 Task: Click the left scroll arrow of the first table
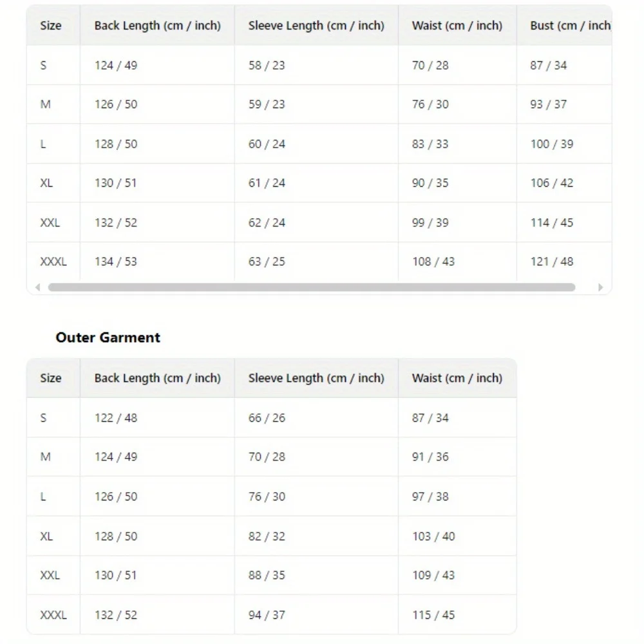(x=38, y=287)
